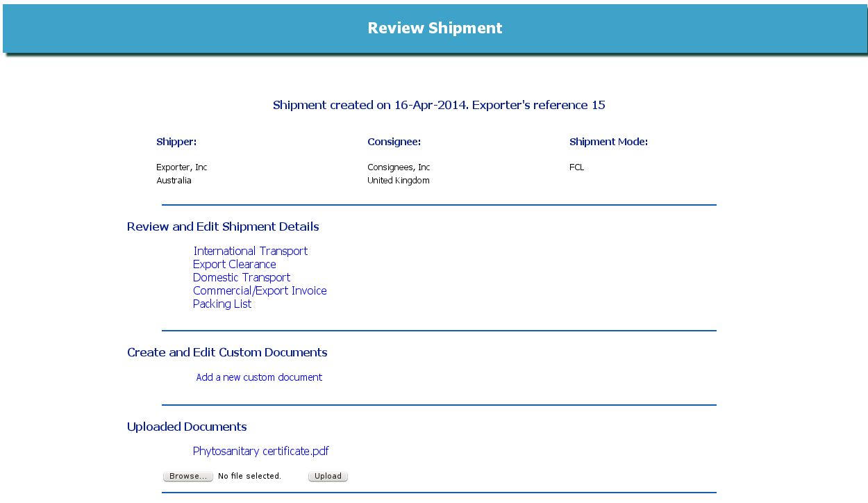
Task: Click the Browse... file button
Action: tap(188, 477)
